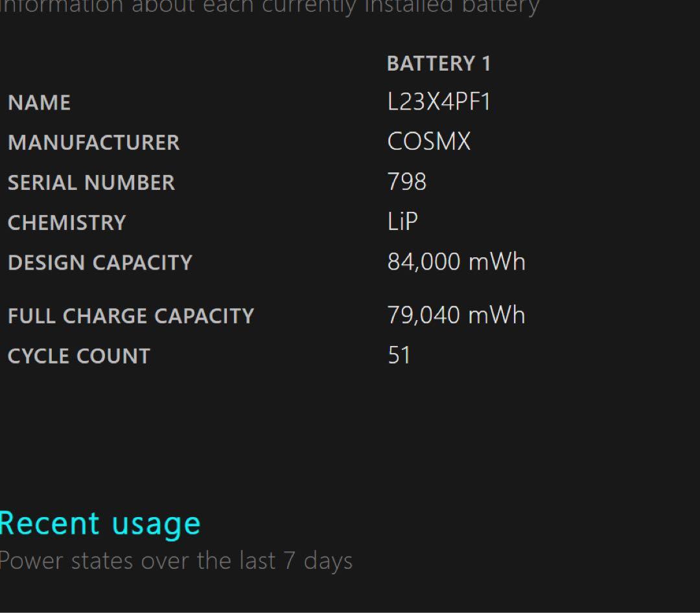Click the SERIAL NUMBER row label
700x613 pixels.
91,183
